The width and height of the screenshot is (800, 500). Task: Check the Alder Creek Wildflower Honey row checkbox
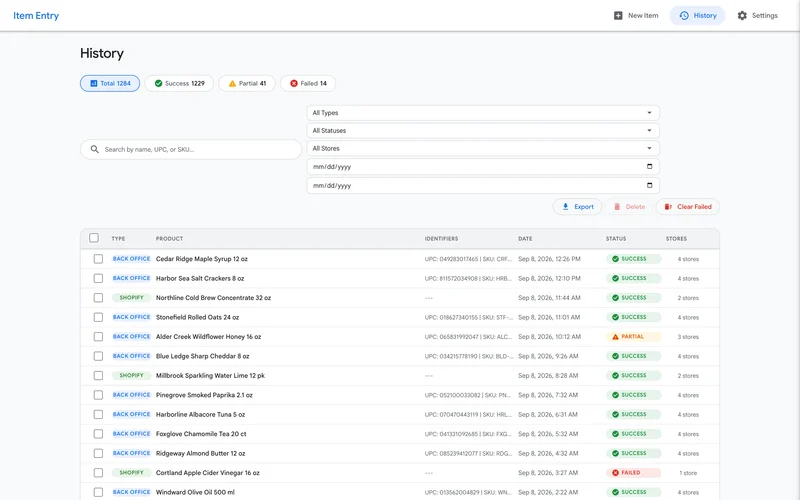tap(98, 337)
